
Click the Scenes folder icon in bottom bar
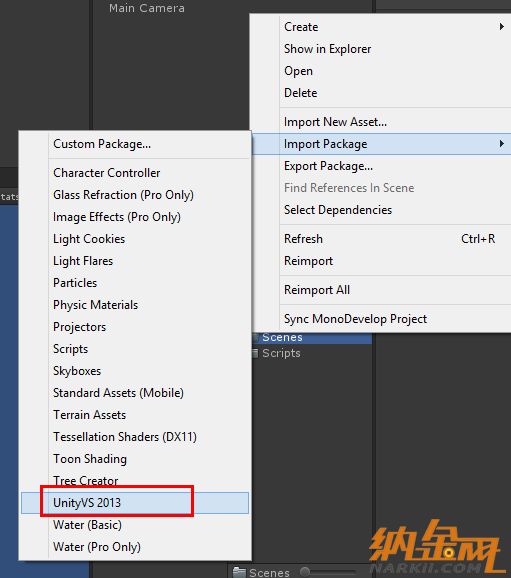239,572
